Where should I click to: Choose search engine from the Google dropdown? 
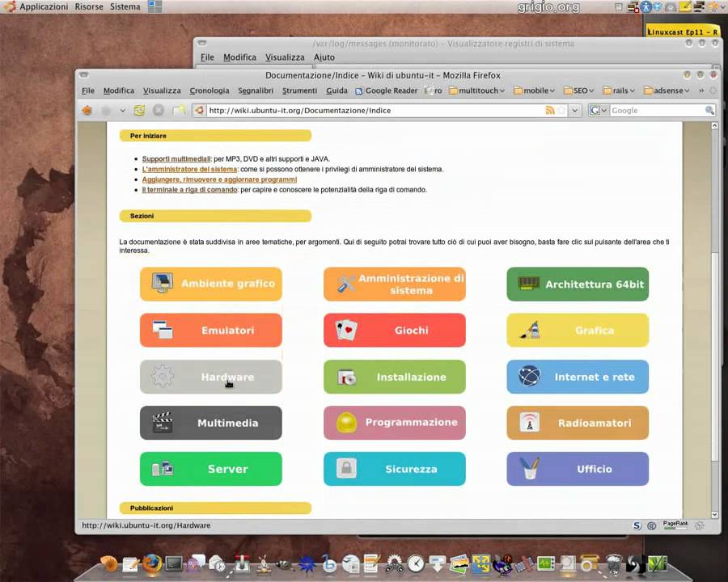599,111
